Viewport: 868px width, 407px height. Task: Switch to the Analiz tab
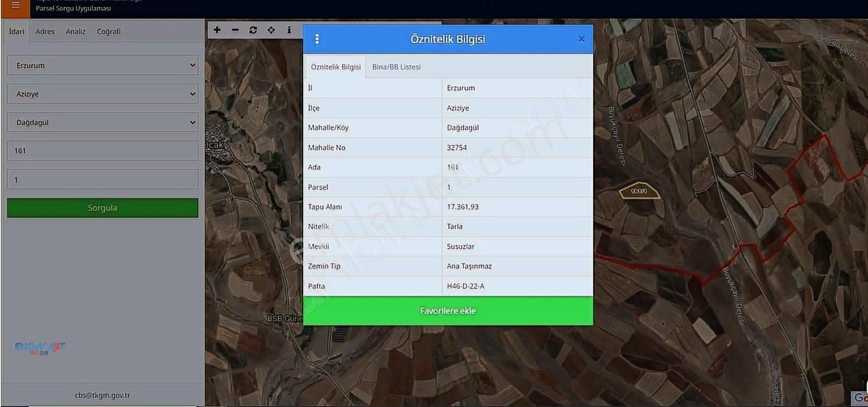(75, 31)
